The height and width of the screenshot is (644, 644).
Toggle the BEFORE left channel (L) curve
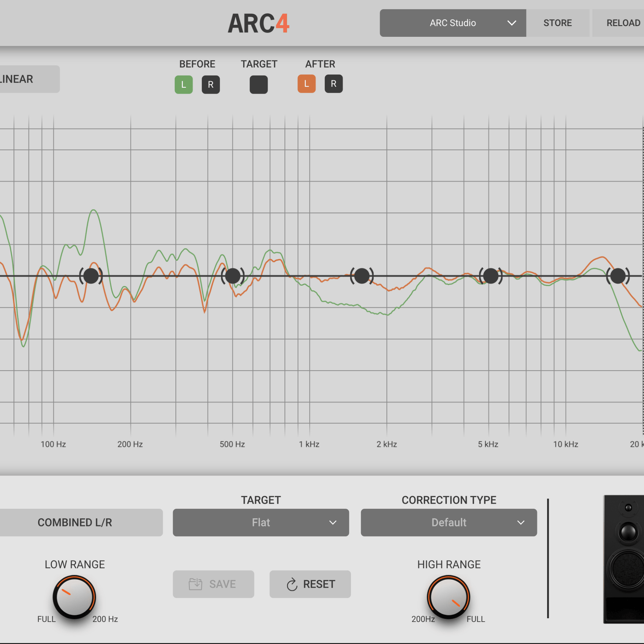coord(184,85)
